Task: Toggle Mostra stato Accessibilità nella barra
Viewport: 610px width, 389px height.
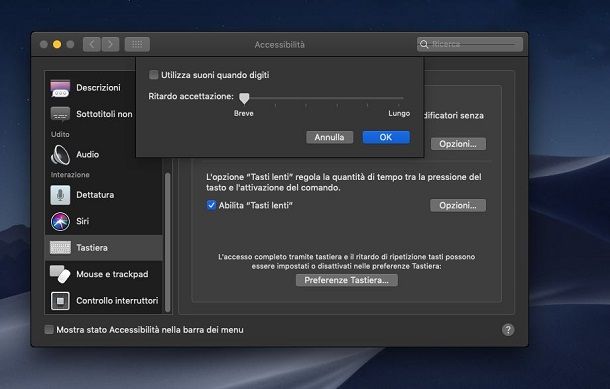Action: (49, 330)
